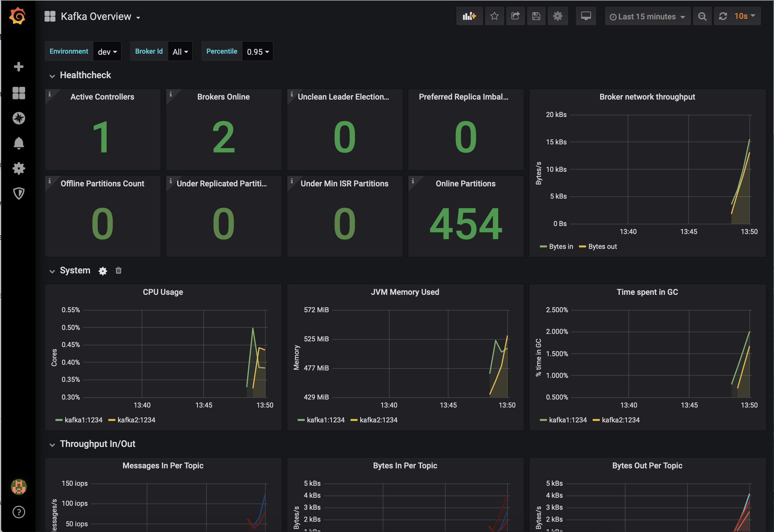This screenshot has height=532, width=774.
Task: Toggle kafka2:1234 in JVM Memory legend
Action: 378,420
